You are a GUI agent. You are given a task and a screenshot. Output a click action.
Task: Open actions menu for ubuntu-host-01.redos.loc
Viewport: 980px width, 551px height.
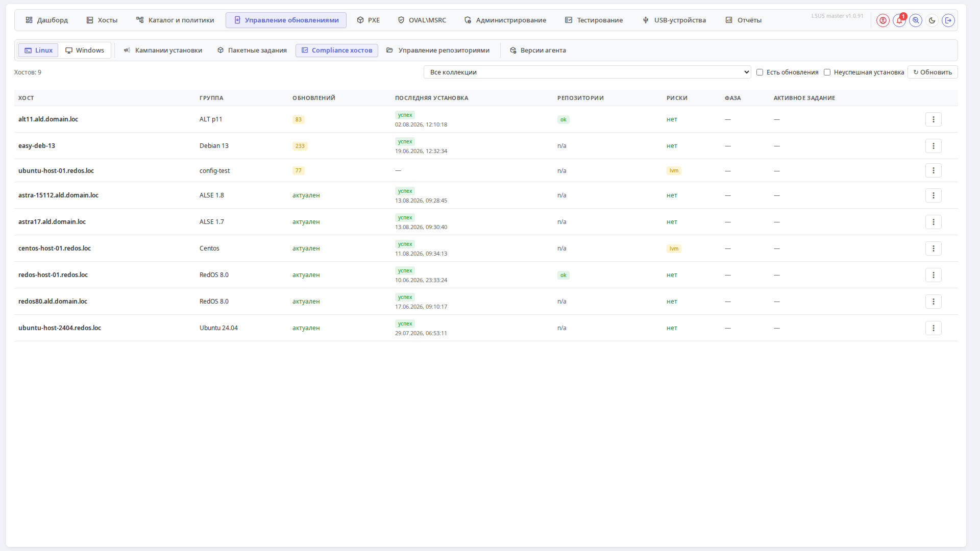pyautogui.click(x=934, y=170)
